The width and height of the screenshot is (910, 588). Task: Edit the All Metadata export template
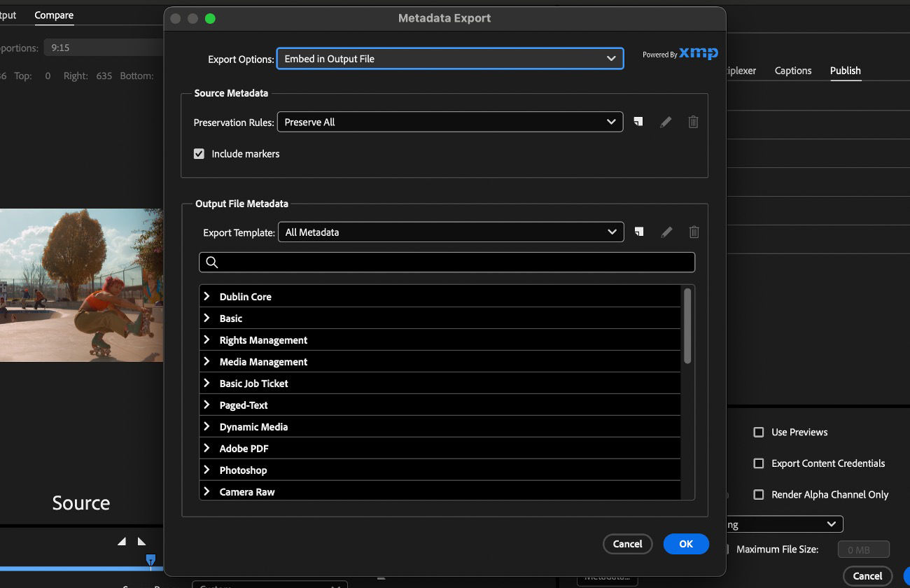point(666,231)
